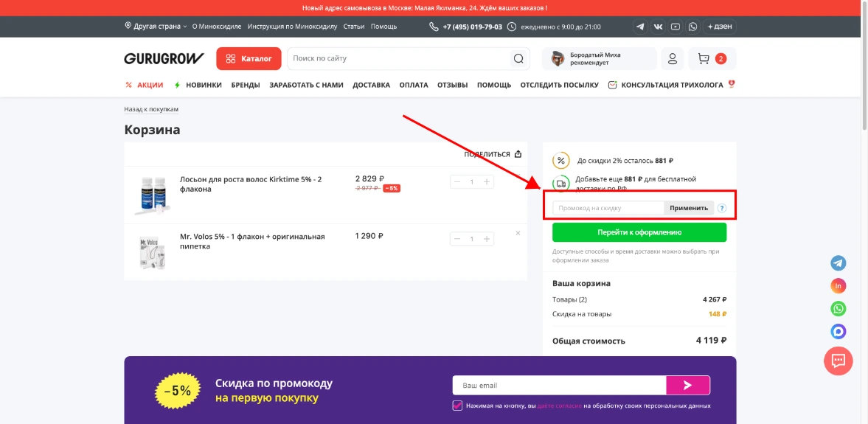This screenshot has width=868, height=424.
Task: Open the Telegram icon in top bar
Action: pyautogui.click(x=640, y=27)
